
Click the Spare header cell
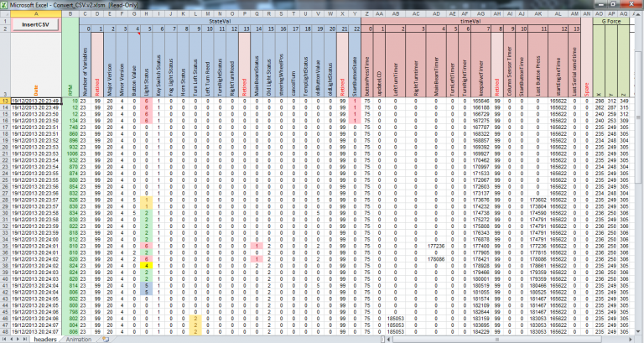point(586,58)
